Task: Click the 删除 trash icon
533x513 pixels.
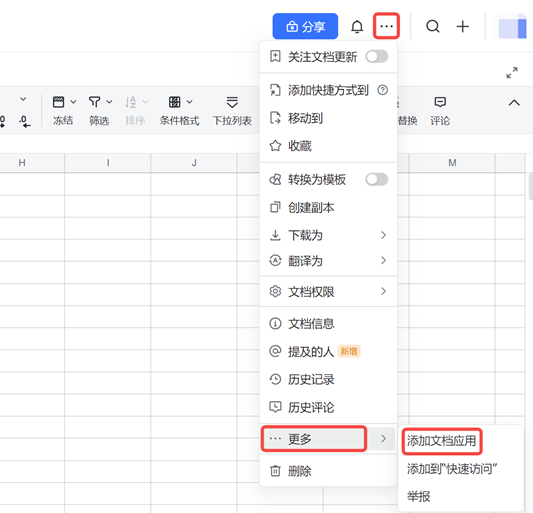Action: 275,471
